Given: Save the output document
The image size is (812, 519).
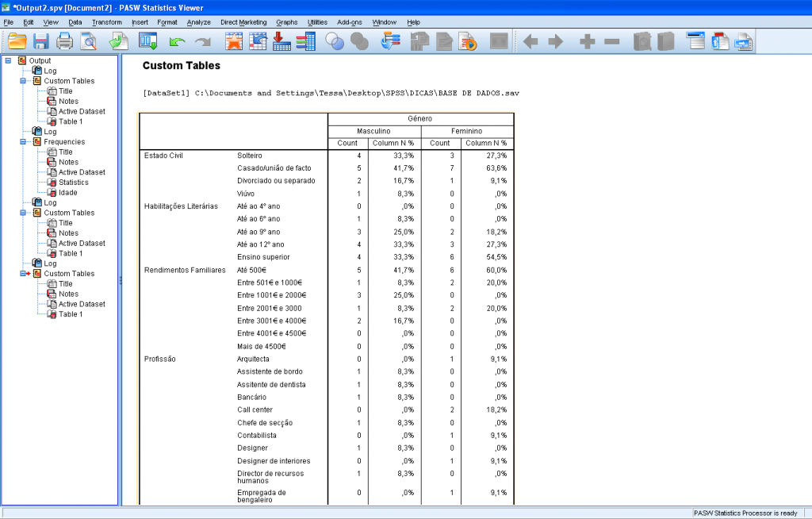Looking at the screenshot, I should 40,40.
